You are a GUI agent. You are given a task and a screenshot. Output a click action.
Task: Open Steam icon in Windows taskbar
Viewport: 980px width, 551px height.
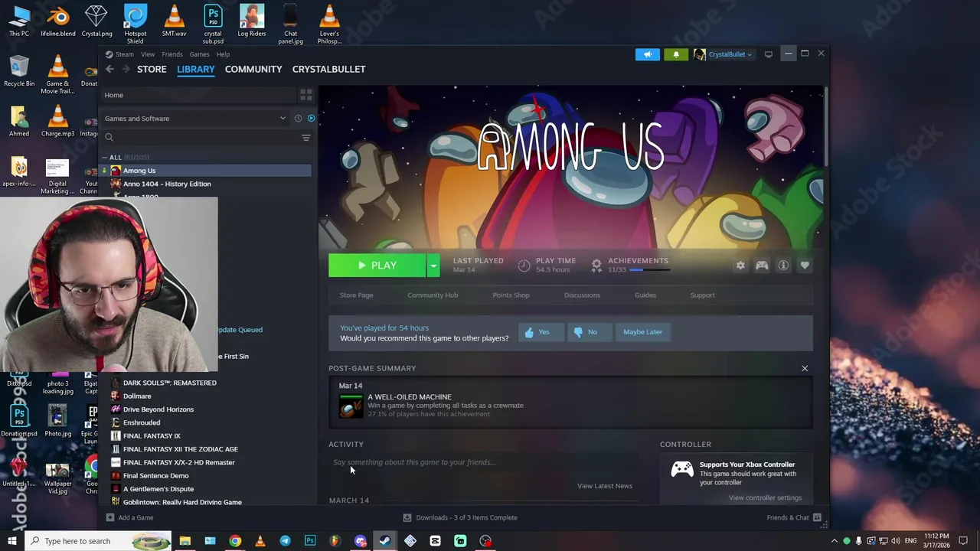click(385, 541)
